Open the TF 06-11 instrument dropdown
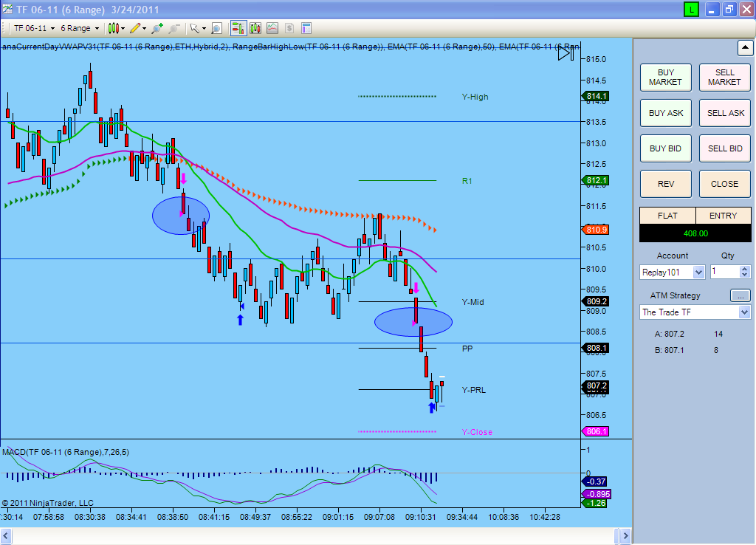756x545 pixels. [x=34, y=29]
